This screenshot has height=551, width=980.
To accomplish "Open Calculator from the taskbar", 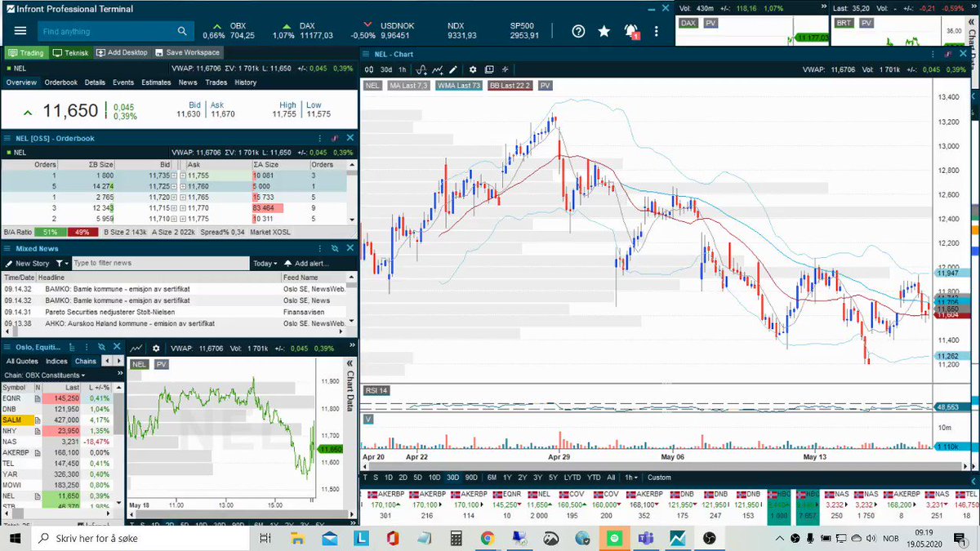I will tap(456, 538).
